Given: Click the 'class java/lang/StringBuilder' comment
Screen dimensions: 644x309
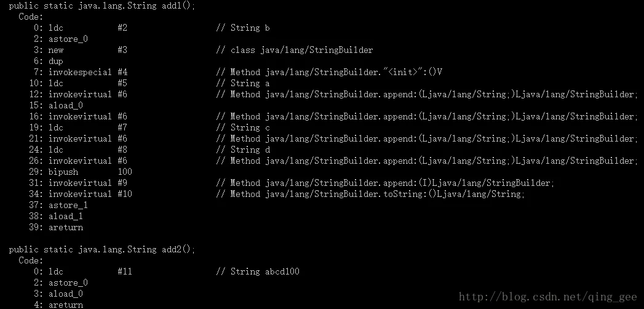Looking at the screenshot, I should click(x=295, y=50).
